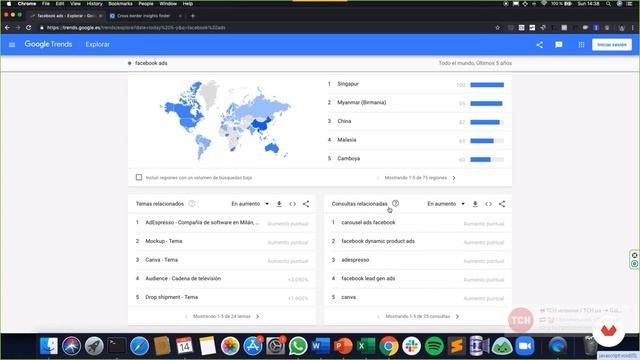Show next page of regions list

point(454,178)
